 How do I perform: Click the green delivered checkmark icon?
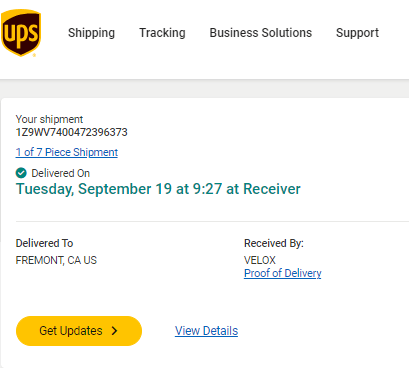[21, 173]
